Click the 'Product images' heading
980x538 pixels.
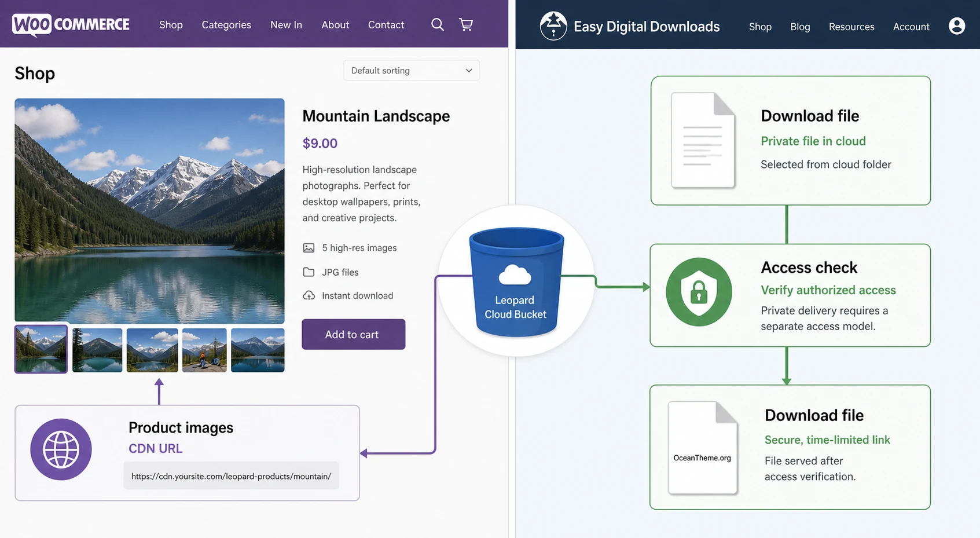tap(181, 427)
